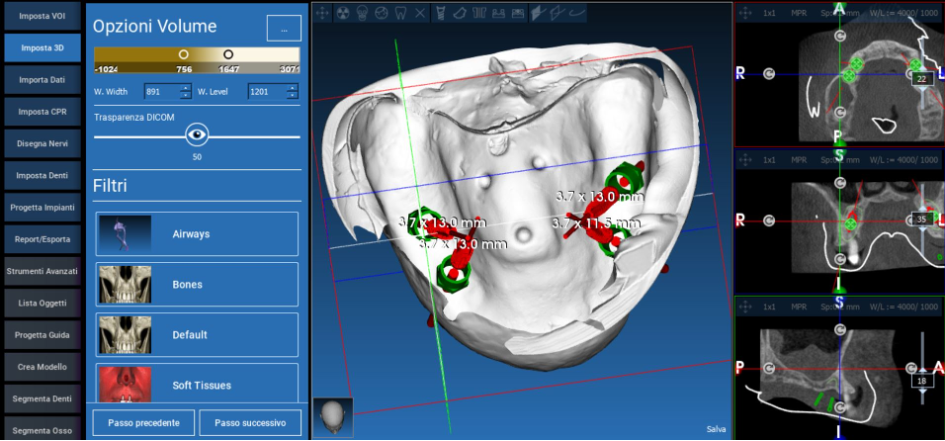Open Segmenta Osso
The image size is (945, 441).
pyautogui.click(x=42, y=430)
